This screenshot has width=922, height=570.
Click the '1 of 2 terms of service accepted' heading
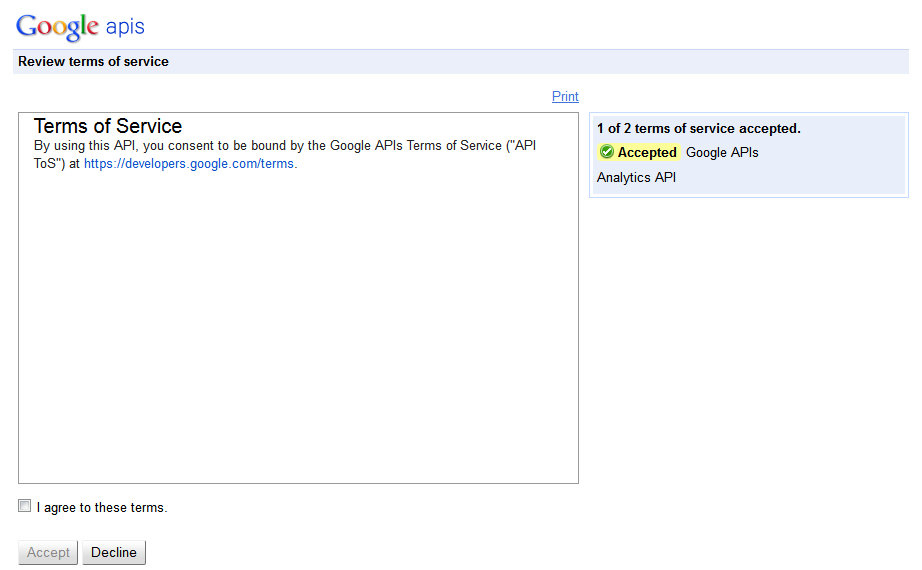[x=699, y=128]
